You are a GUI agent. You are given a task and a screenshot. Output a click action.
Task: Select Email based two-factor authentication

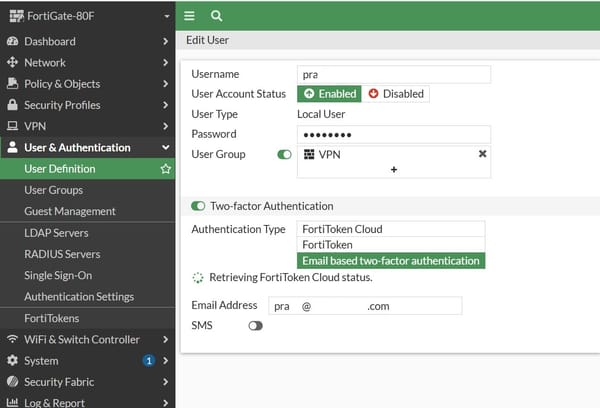click(x=391, y=261)
